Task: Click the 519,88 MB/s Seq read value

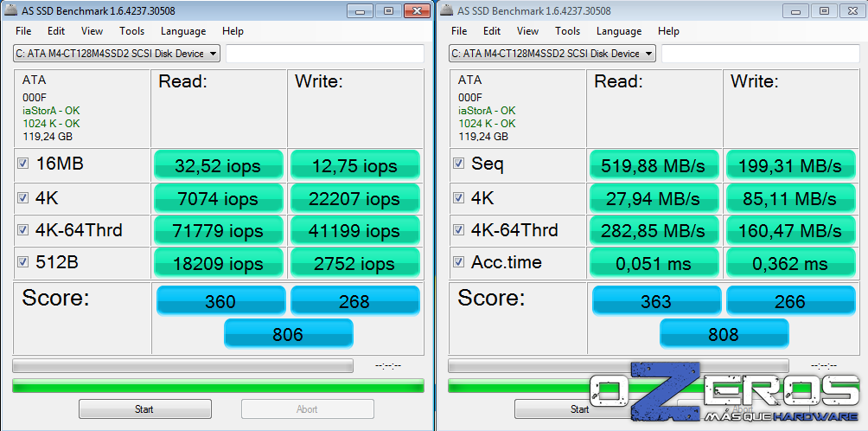Action: pyautogui.click(x=654, y=165)
